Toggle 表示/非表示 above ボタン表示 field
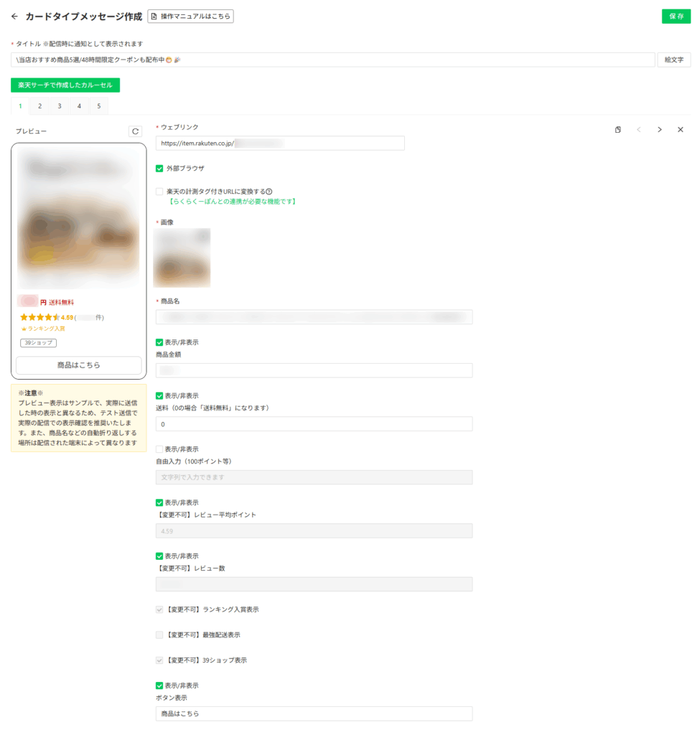The width and height of the screenshot is (700, 735). click(x=159, y=685)
